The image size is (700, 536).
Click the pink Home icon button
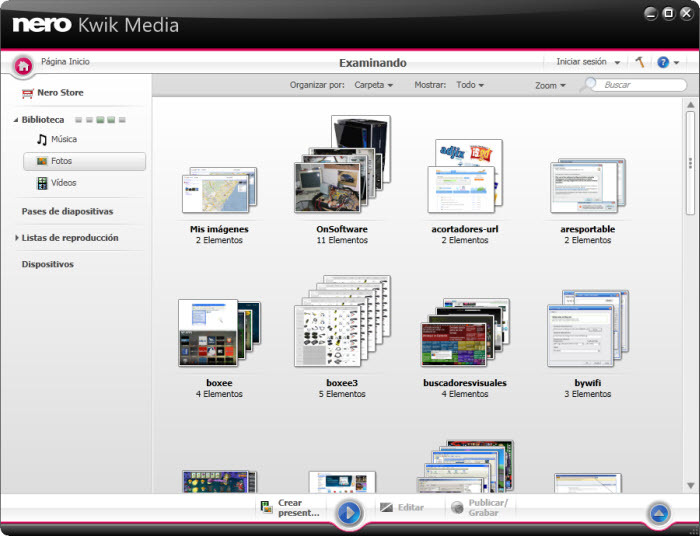(23, 66)
